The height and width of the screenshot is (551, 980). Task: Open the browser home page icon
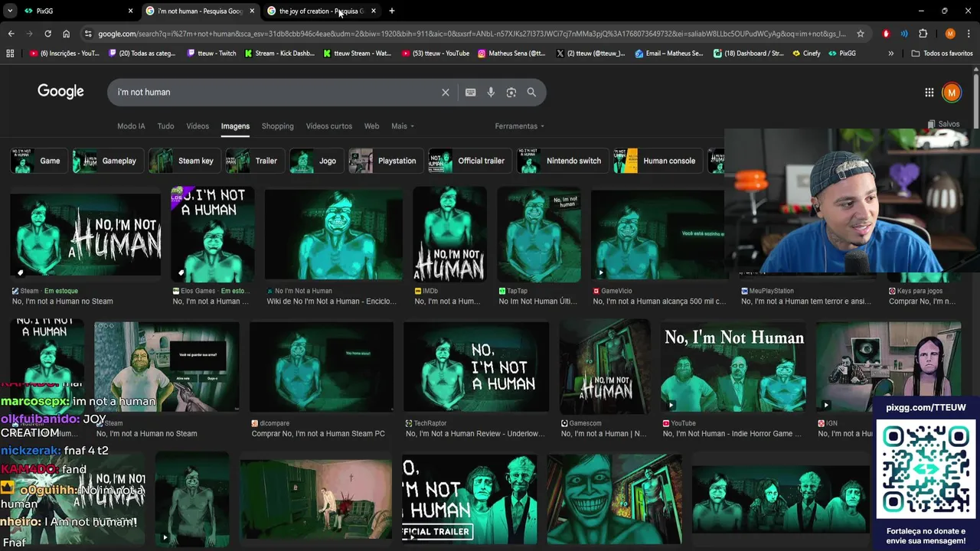[66, 34]
